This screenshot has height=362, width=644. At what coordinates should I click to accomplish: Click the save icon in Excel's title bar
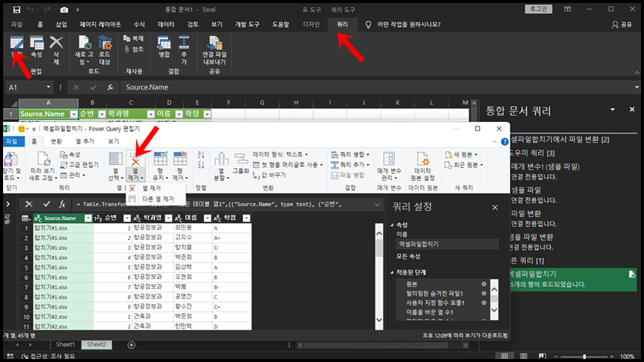[16, 9]
